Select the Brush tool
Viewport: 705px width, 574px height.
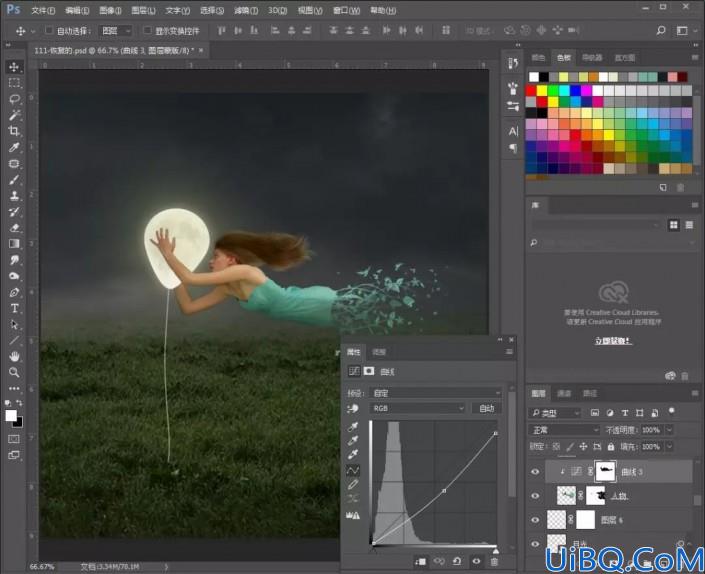point(14,180)
